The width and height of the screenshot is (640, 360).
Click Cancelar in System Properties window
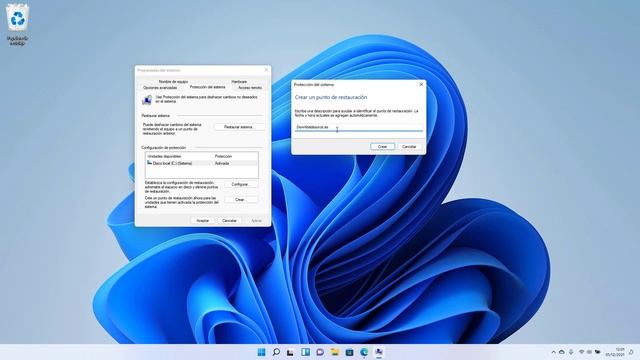pyautogui.click(x=229, y=220)
